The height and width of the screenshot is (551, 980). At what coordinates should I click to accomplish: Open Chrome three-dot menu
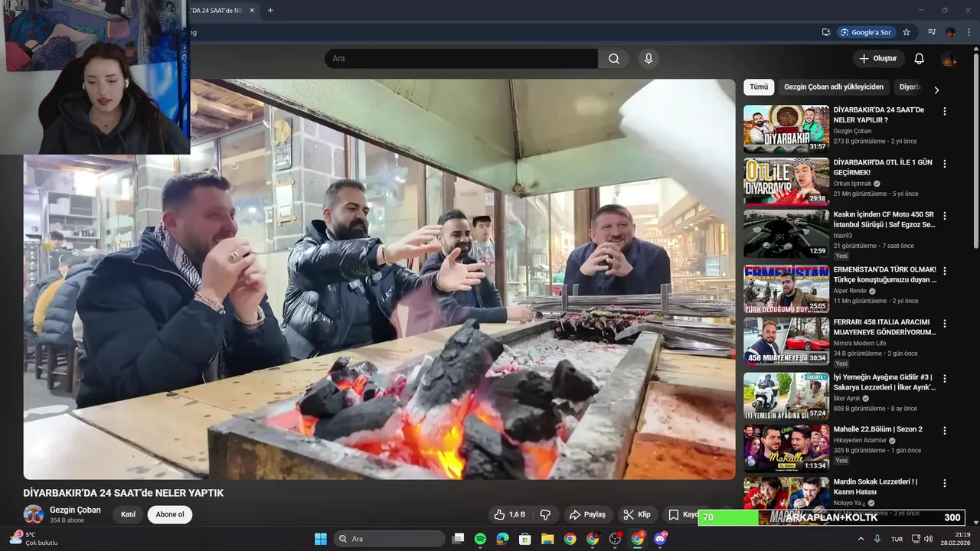tap(969, 32)
